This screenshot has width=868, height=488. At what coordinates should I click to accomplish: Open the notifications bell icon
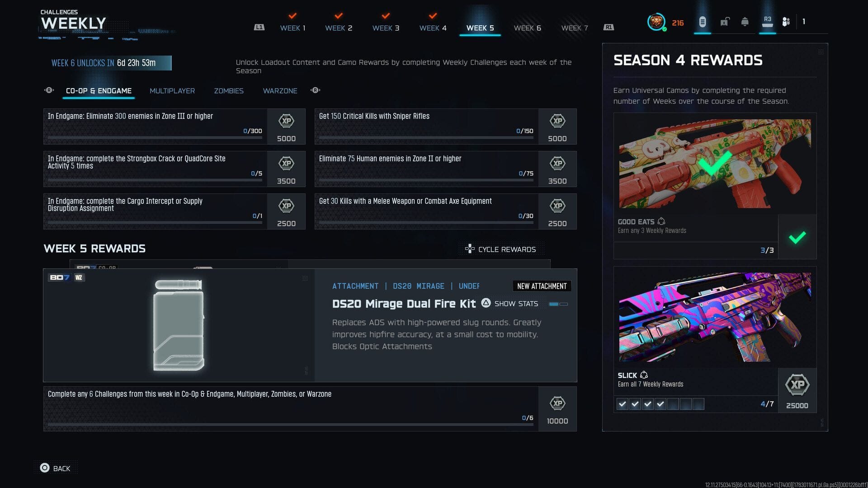tap(745, 22)
